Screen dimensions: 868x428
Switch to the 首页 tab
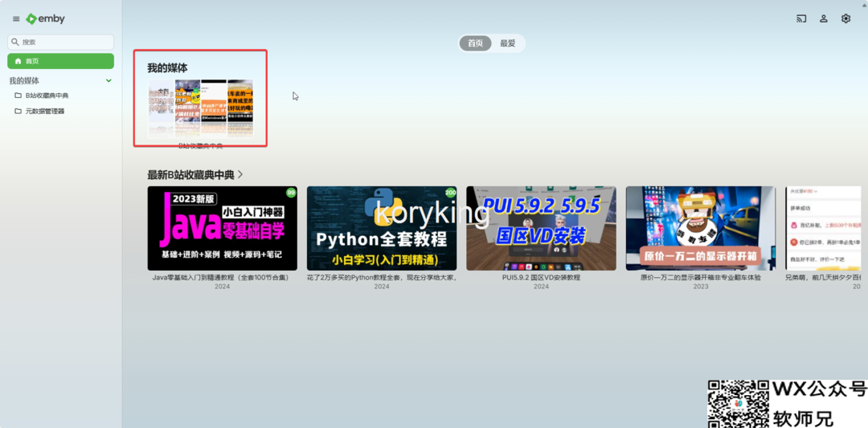pyautogui.click(x=476, y=43)
